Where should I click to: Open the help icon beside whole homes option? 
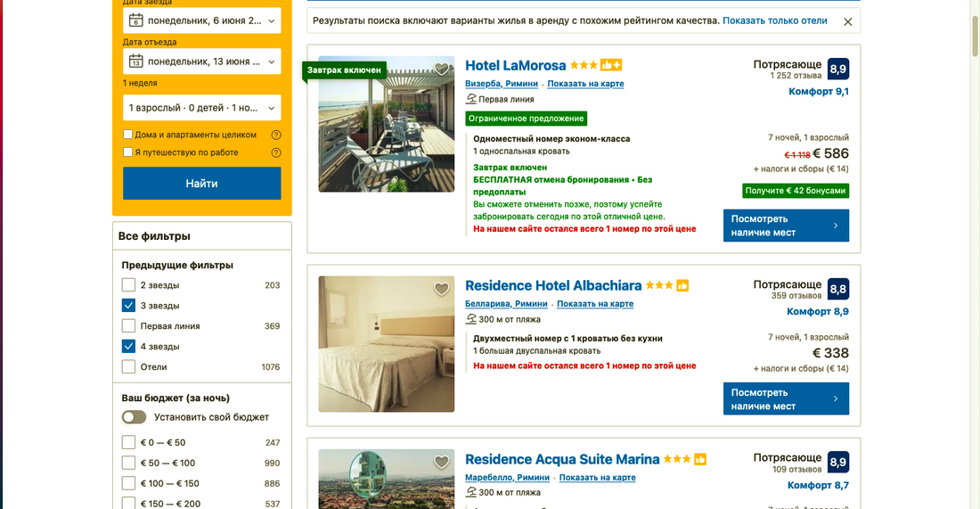click(x=276, y=135)
